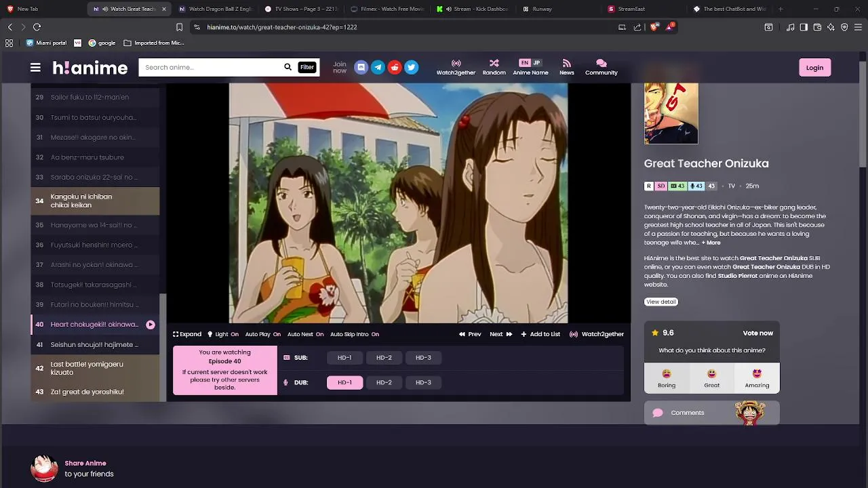The height and width of the screenshot is (488, 868).
Task: Expand the video player
Action: point(187,334)
